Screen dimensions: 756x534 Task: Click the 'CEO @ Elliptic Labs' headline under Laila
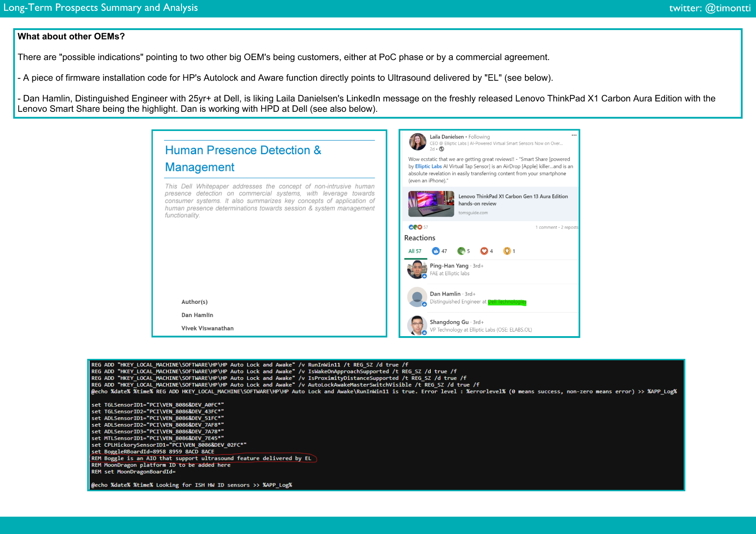click(496, 143)
